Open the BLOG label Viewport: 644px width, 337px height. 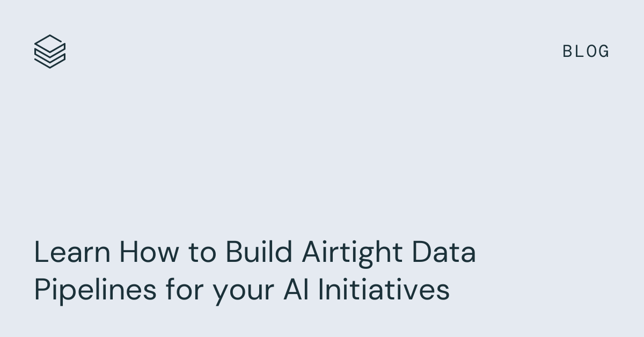coord(586,52)
